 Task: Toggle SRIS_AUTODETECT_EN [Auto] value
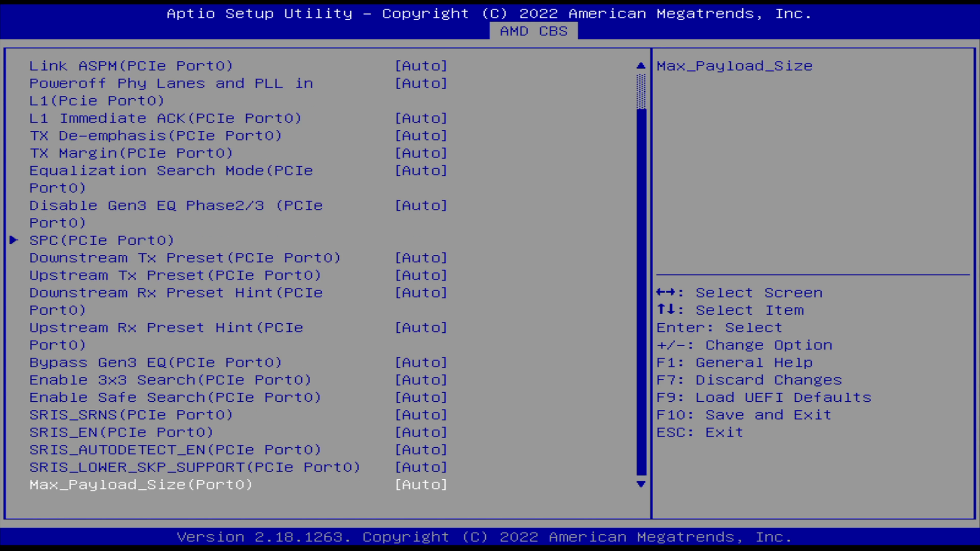421,450
